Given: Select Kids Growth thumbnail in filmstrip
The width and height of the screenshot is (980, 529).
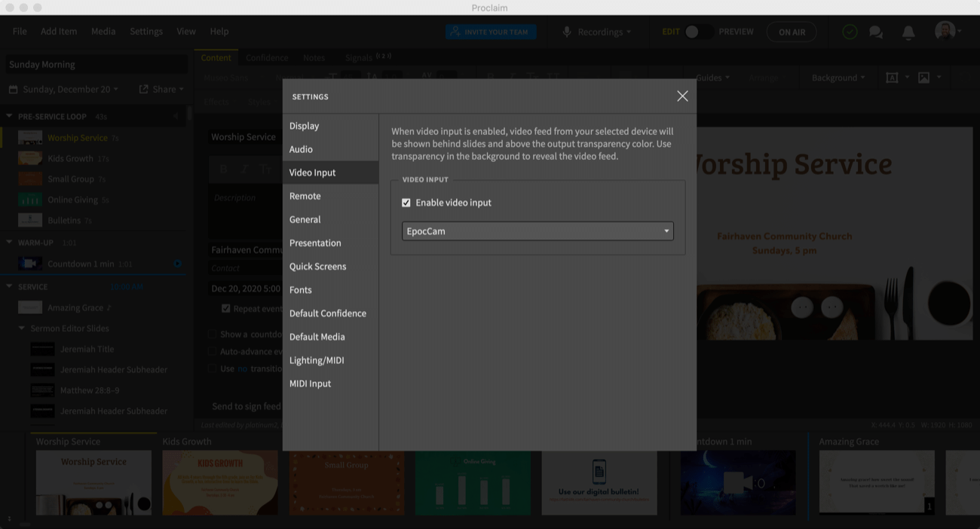Looking at the screenshot, I should [220, 482].
